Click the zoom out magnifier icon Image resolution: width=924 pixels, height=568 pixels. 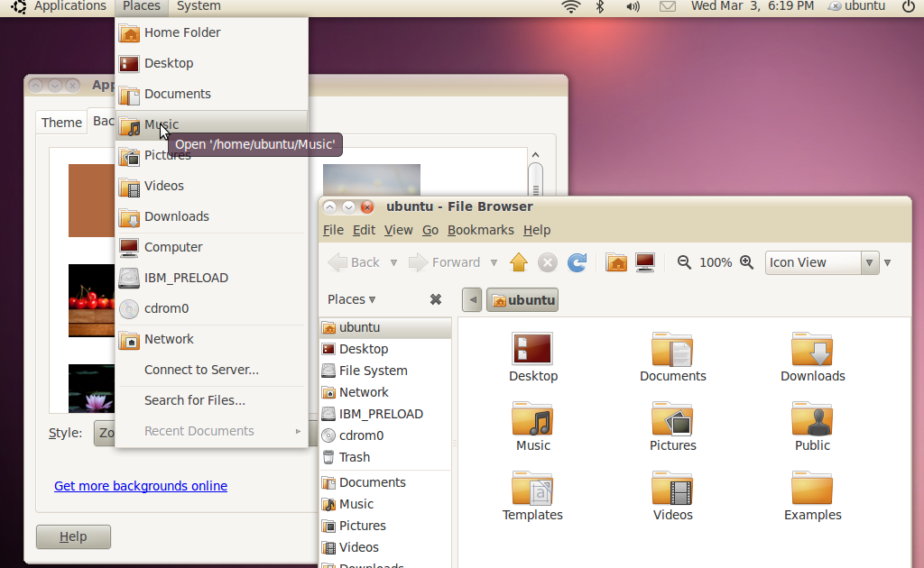click(684, 262)
